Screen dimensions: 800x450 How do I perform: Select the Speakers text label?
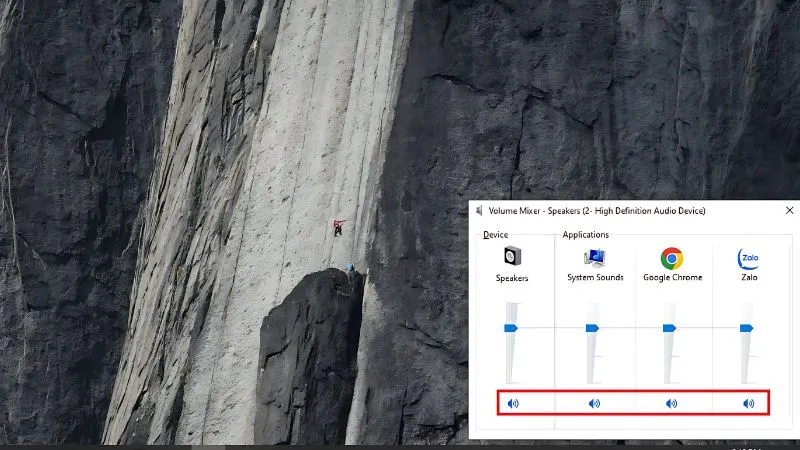point(512,278)
